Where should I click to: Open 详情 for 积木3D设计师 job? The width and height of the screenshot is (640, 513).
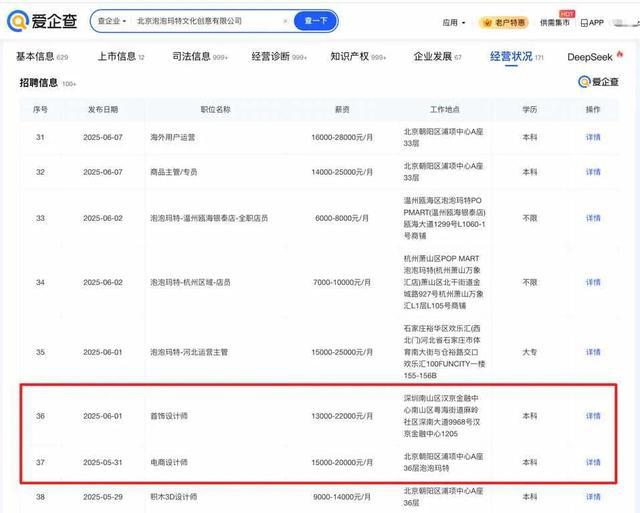click(593, 497)
